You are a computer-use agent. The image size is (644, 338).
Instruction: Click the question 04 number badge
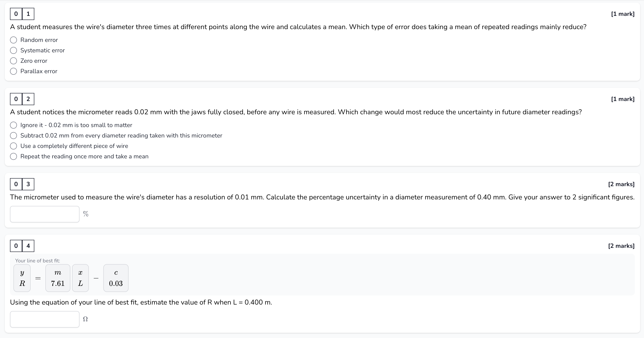point(22,246)
